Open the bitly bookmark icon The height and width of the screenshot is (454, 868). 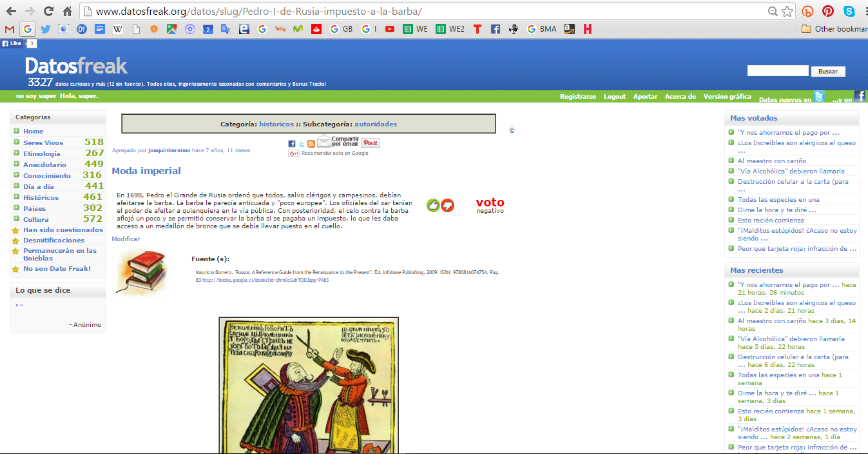[x=280, y=29]
